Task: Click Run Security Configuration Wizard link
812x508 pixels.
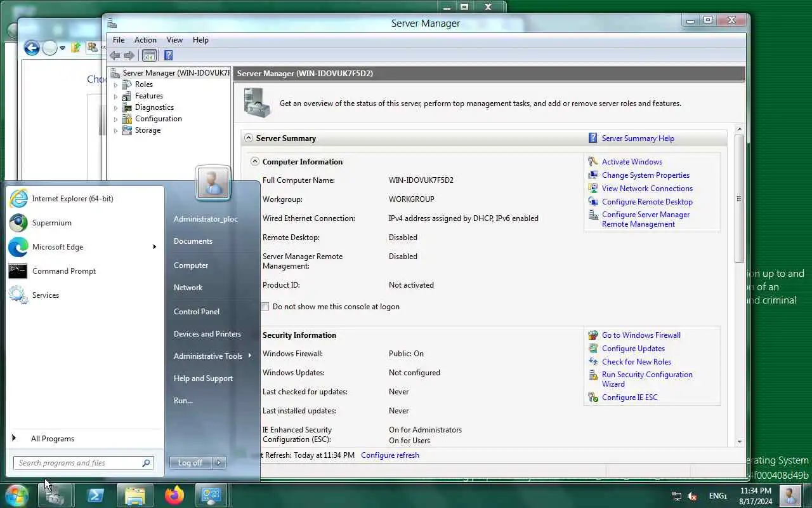Action: click(x=647, y=379)
